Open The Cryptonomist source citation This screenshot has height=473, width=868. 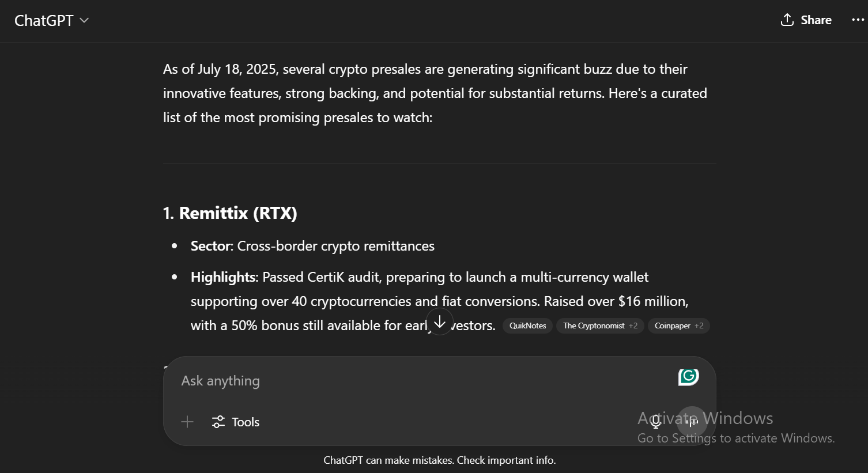pos(600,326)
